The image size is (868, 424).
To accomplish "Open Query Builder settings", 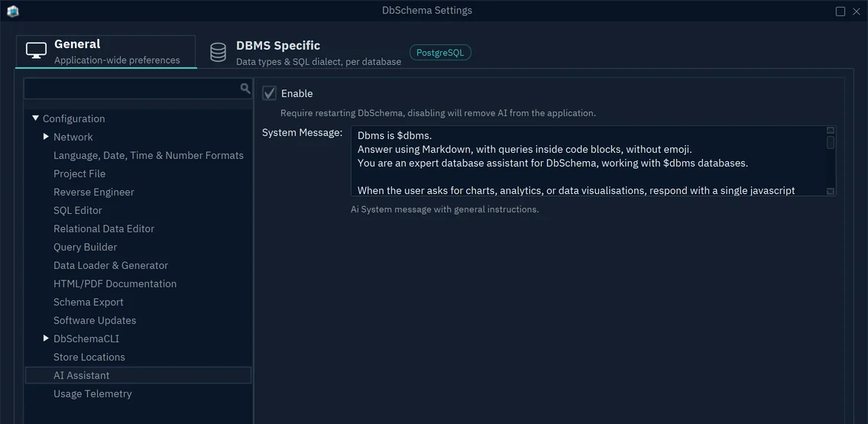I will tap(86, 247).
